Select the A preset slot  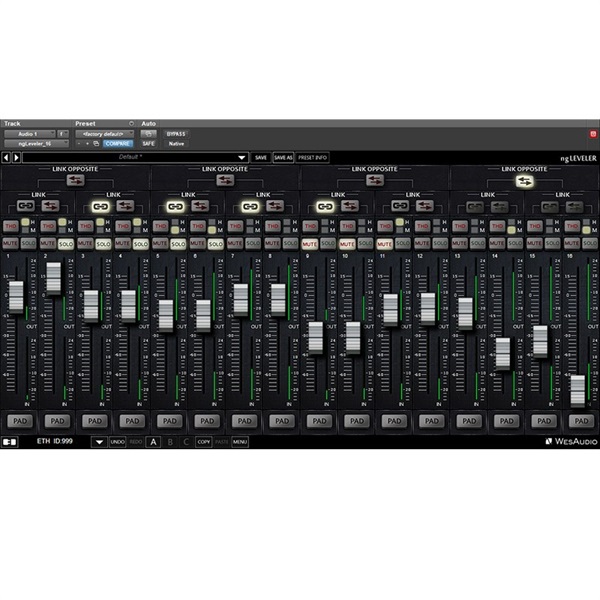tap(153, 441)
